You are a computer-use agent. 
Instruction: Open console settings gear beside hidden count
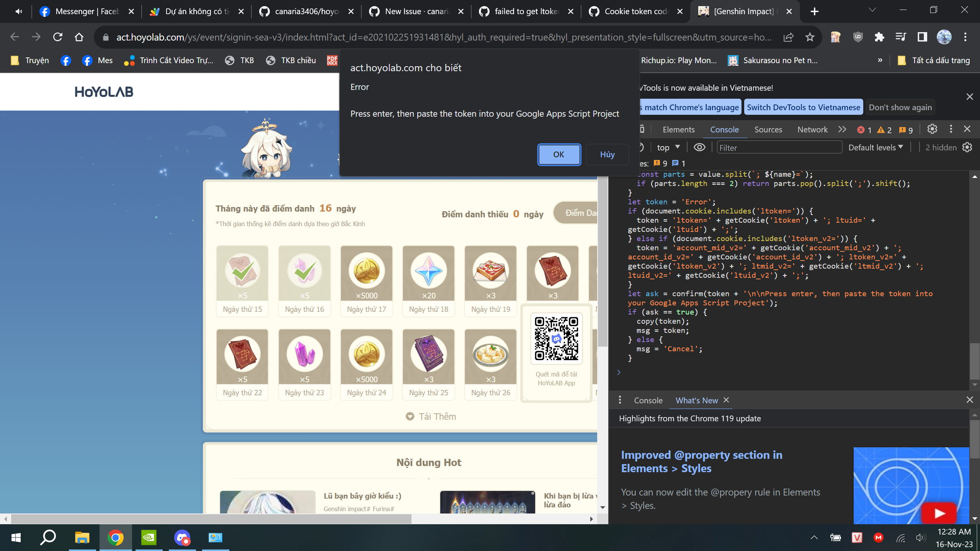[967, 147]
